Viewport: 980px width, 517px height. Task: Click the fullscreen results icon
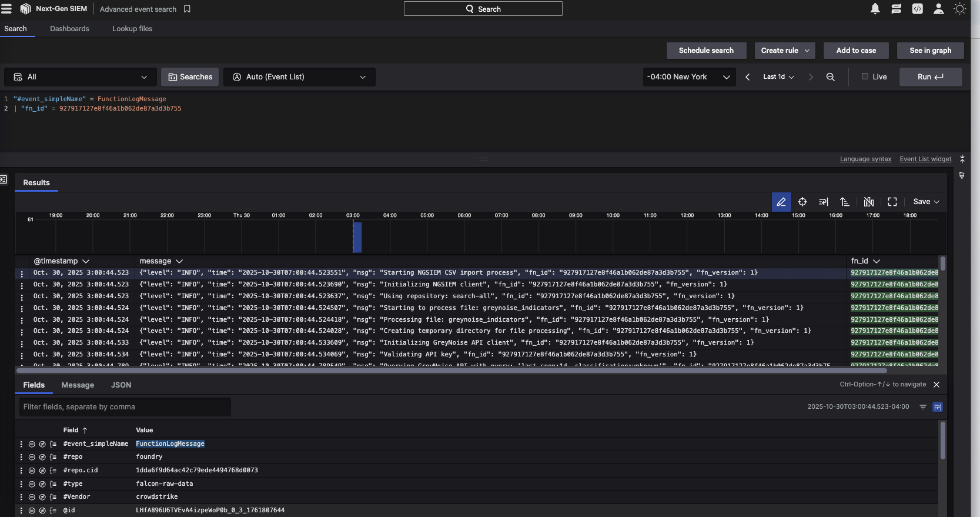892,202
